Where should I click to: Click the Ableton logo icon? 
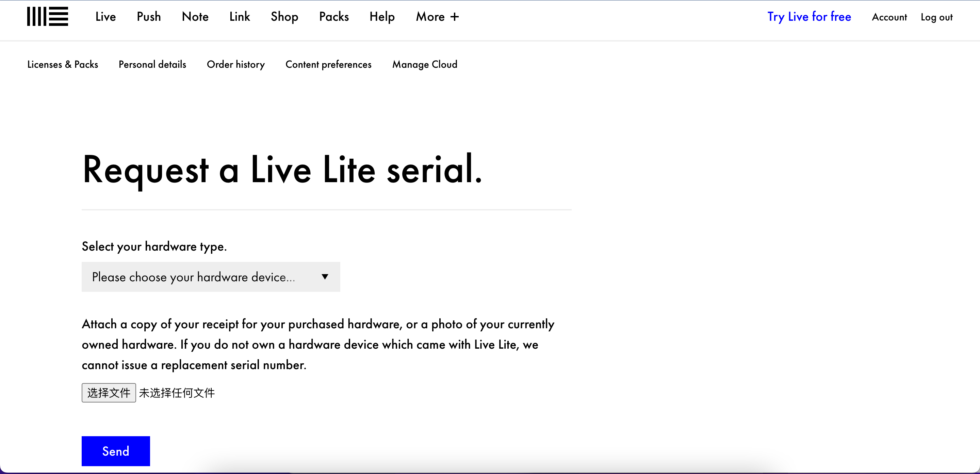click(x=48, y=16)
